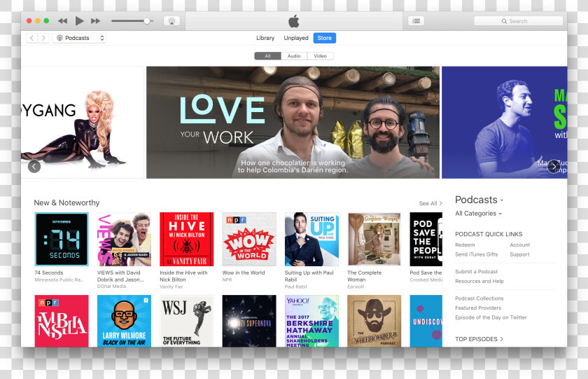Open VIEWS with David Dobrik artwork
Screen dimensions: 588x379
coord(124,239)
